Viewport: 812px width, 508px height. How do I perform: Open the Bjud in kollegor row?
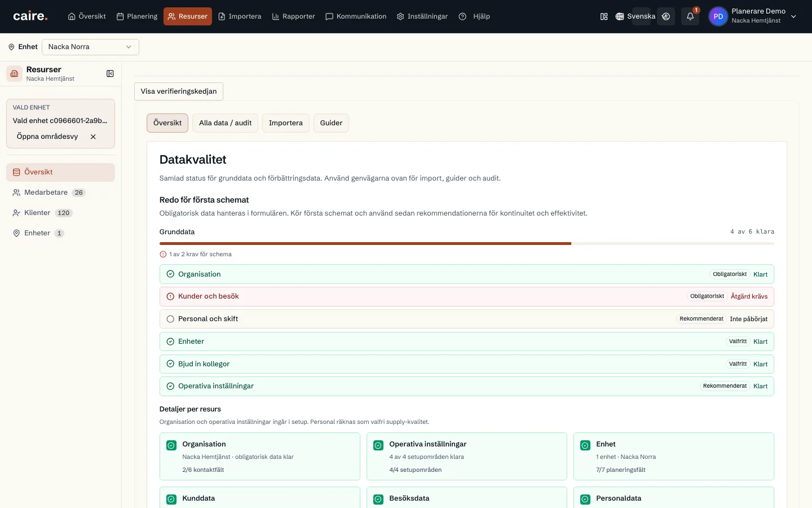click(467, 364)
